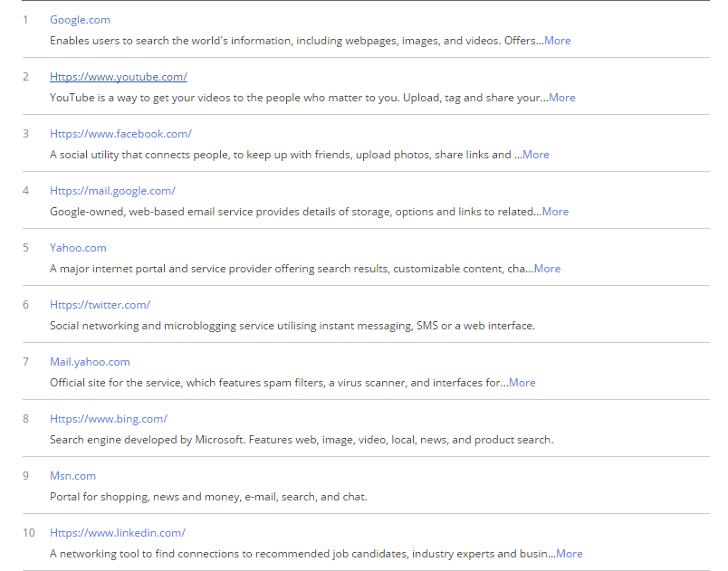Expand More on Google.com description
The height and width of the screenshot is (571, 728).
[x=558, y=41]
